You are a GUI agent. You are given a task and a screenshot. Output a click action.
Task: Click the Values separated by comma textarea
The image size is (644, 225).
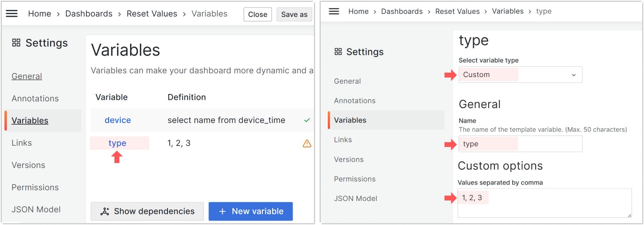pos(544,203)
